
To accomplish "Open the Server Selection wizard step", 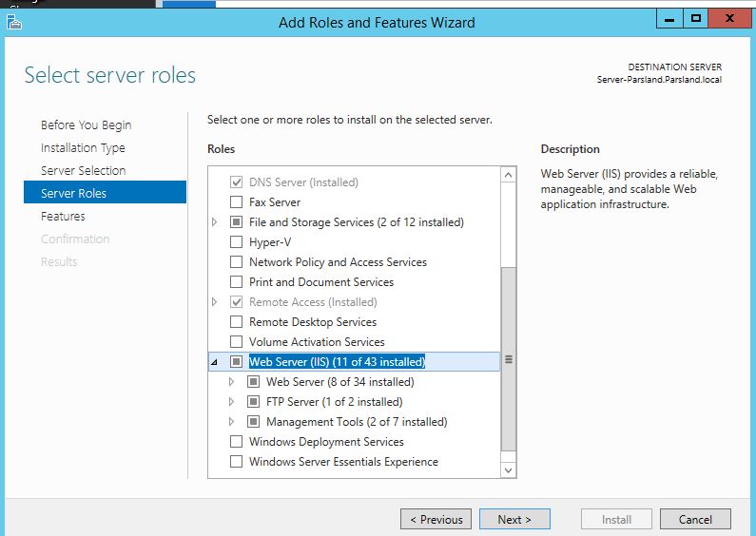I will point(83,171).
